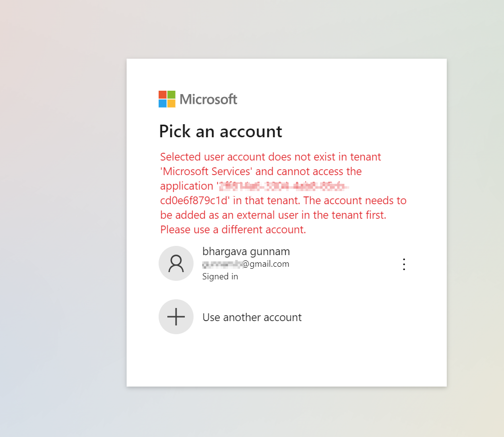Image resolution: width=504 pixels, height=437 pixels.
Task: Click the gmail.com email address
Action: (246, 264)
